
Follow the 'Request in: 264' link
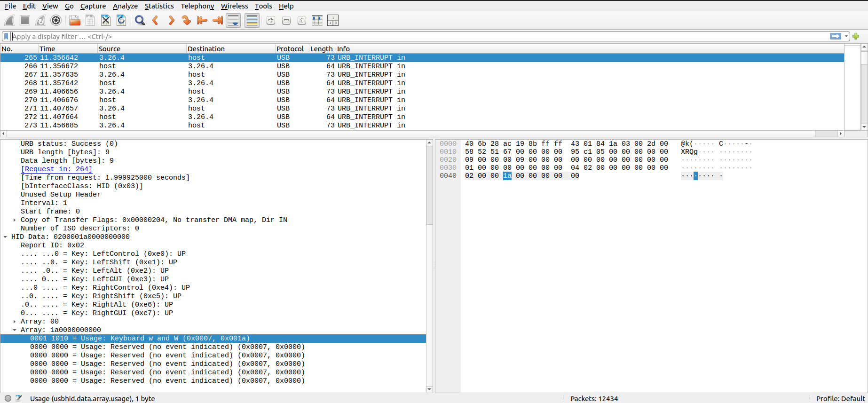(56, 169)
